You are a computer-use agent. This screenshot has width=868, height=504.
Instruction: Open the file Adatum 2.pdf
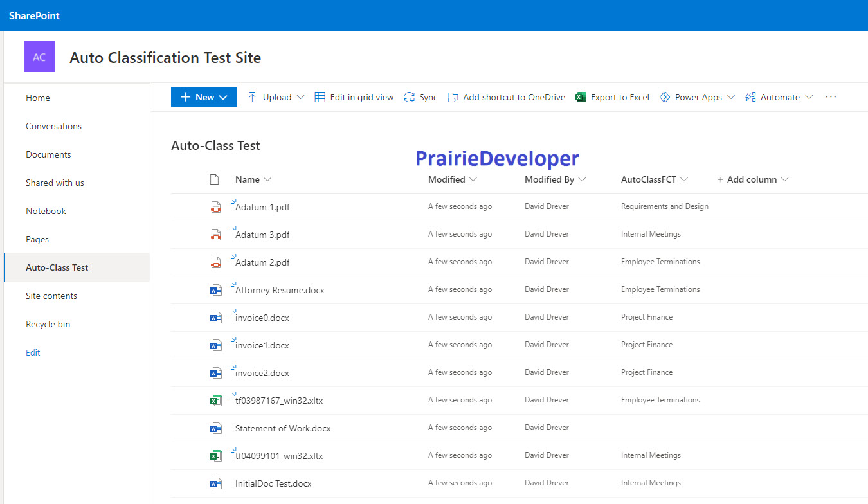(262, 262)
